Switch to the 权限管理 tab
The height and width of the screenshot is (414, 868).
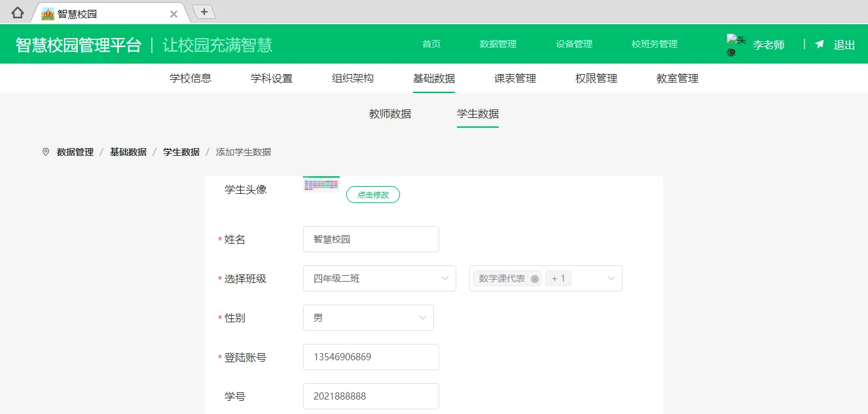(596, 78)
